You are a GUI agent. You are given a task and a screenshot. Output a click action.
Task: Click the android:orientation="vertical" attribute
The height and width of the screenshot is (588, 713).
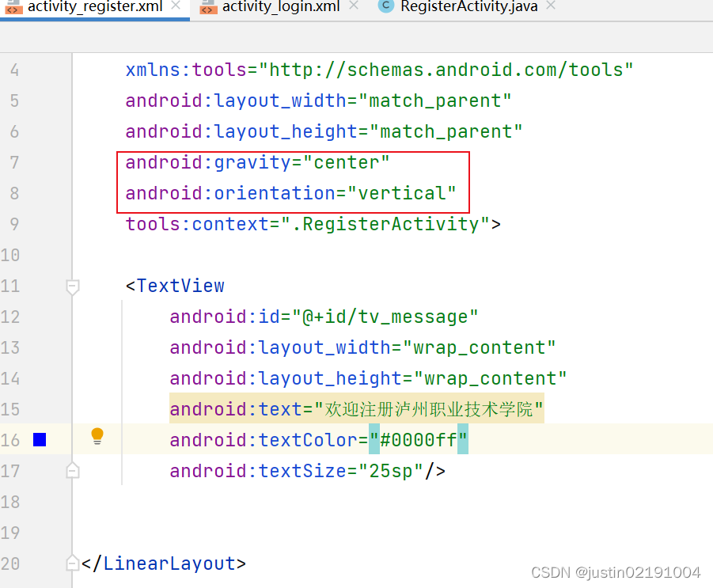pos(290,193)
